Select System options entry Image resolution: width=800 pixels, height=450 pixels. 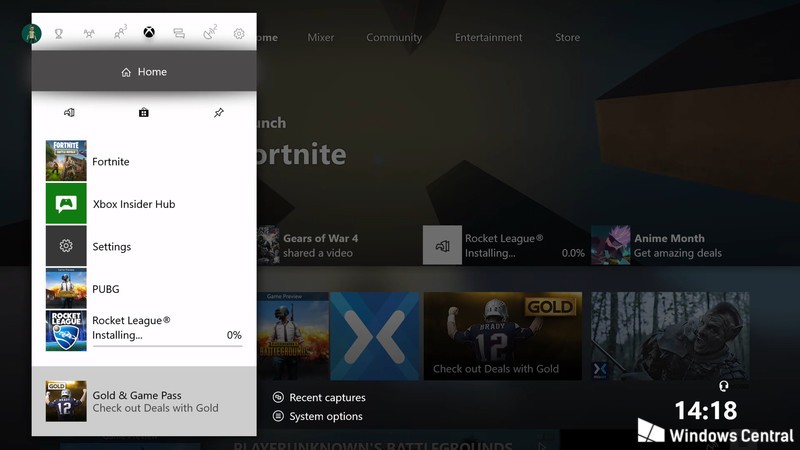point(318,416)
